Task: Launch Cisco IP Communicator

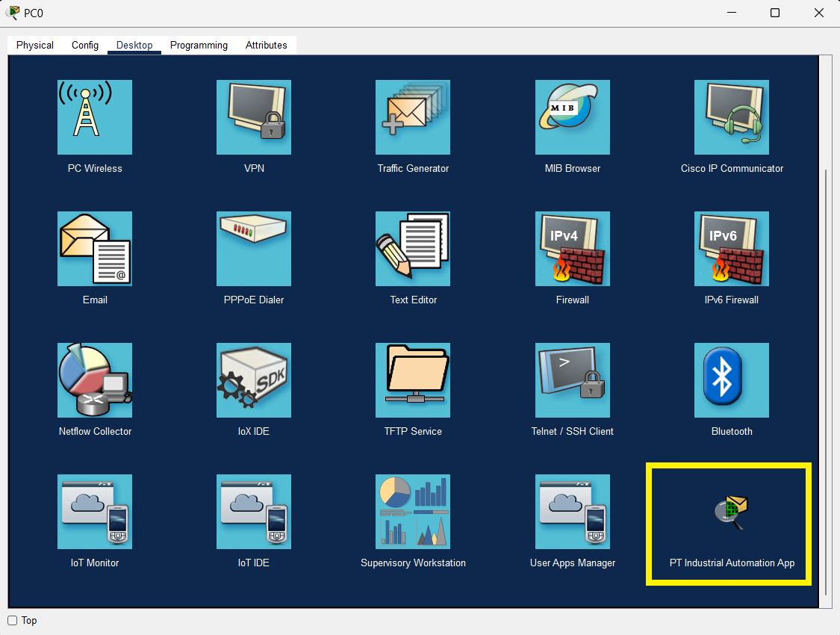Action: pos(732,117)
